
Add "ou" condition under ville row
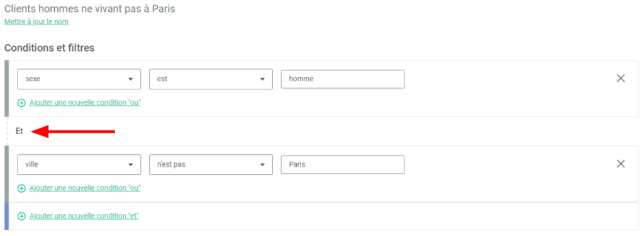85,188
